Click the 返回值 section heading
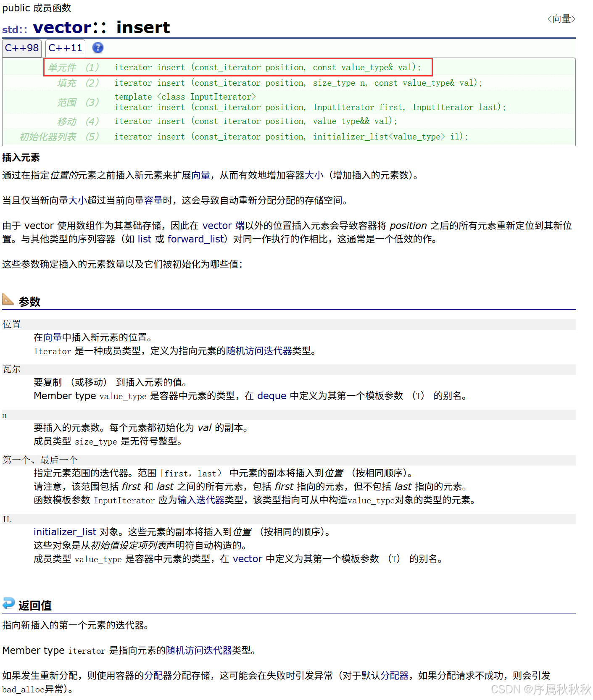Viewport: 593px width, 700px height. coord(35,605)
